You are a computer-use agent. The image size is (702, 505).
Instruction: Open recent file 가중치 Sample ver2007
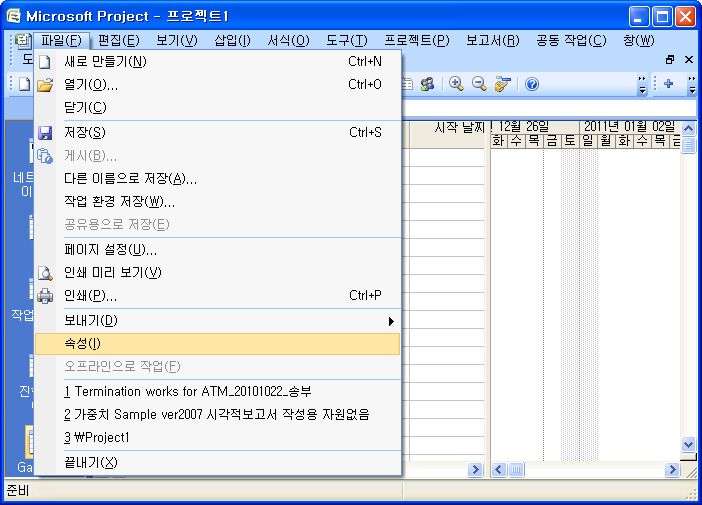[x=217, y=415]
